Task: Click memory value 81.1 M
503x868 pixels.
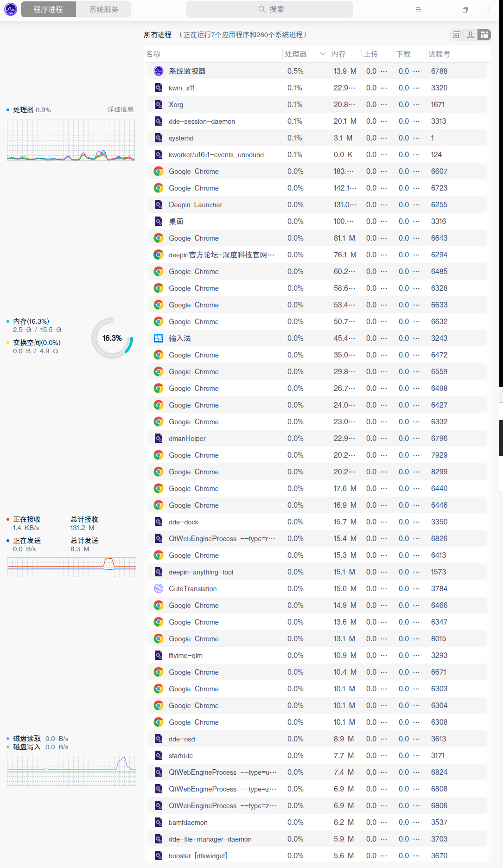Action: pyautogui.click(x=344, y=238)
